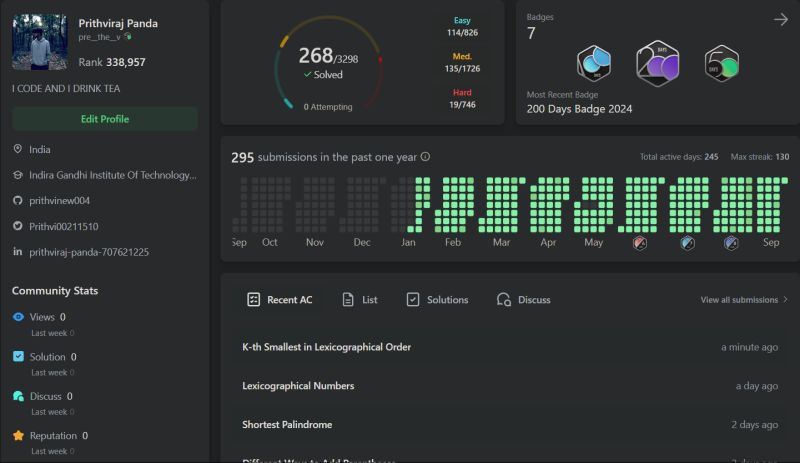The height and width of the screenshot is (463, 800).
Task: Click the Indira Gandhi Institute Of Technology text
Action: (113, 175)
